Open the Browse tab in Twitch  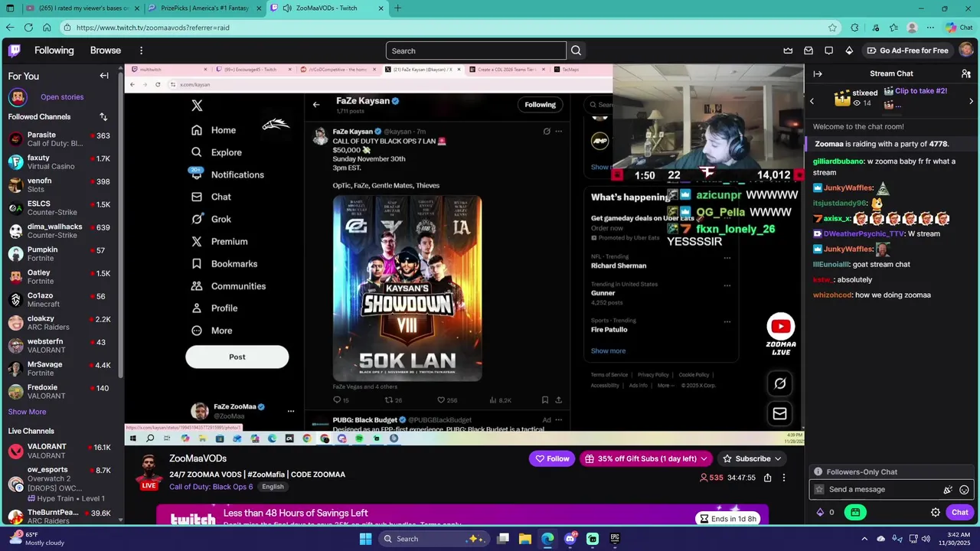pyautogui.click(x=106, y=51)
